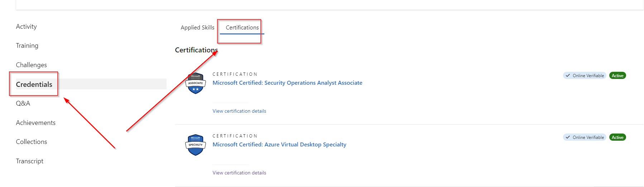This screenshot has height=187, width=644.
Task: Select Challenges from the sidebar
Action: pos(31,65)
